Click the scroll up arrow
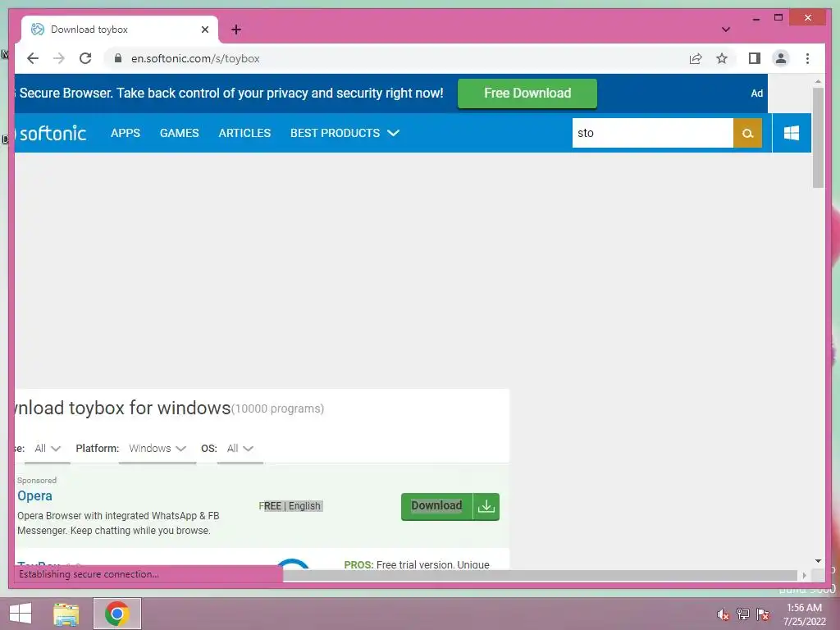Image resolution: width=840 pixels, height=630 pixels. click(x=818, y=81)
